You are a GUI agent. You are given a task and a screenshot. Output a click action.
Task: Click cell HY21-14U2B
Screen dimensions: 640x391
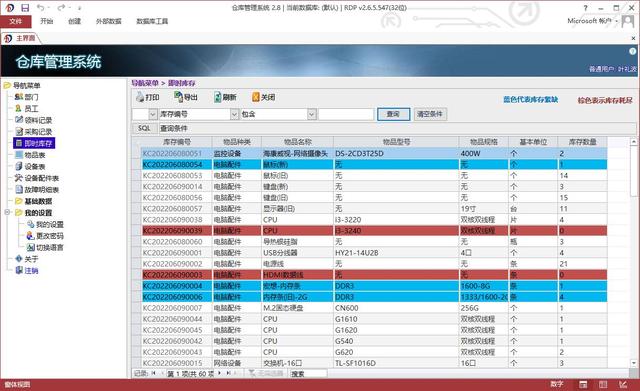[396, 253]
